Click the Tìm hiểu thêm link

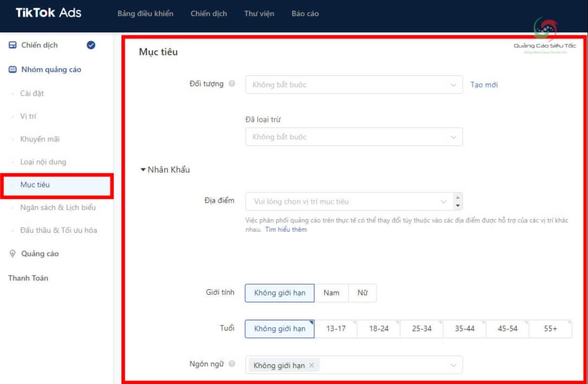pos(286,229)
